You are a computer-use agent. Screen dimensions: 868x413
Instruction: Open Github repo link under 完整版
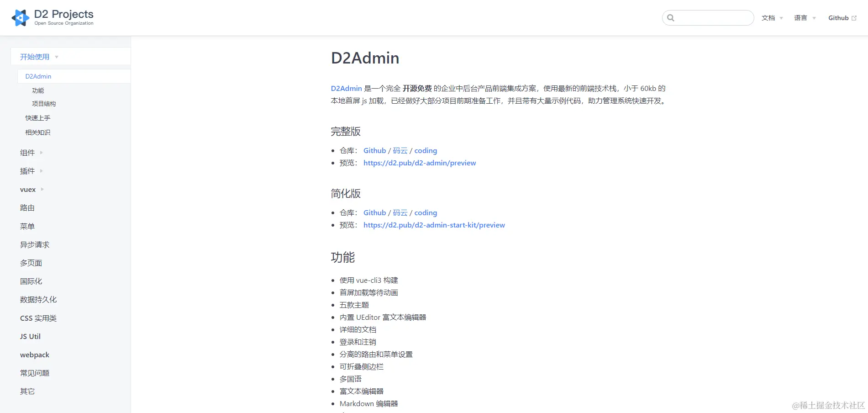click(374, 150)
